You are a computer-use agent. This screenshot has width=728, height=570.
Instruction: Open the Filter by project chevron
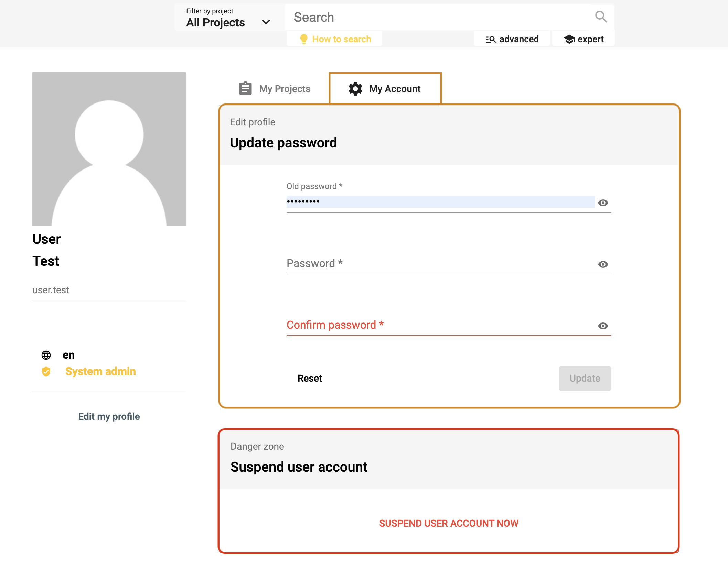tap(266, 22)
